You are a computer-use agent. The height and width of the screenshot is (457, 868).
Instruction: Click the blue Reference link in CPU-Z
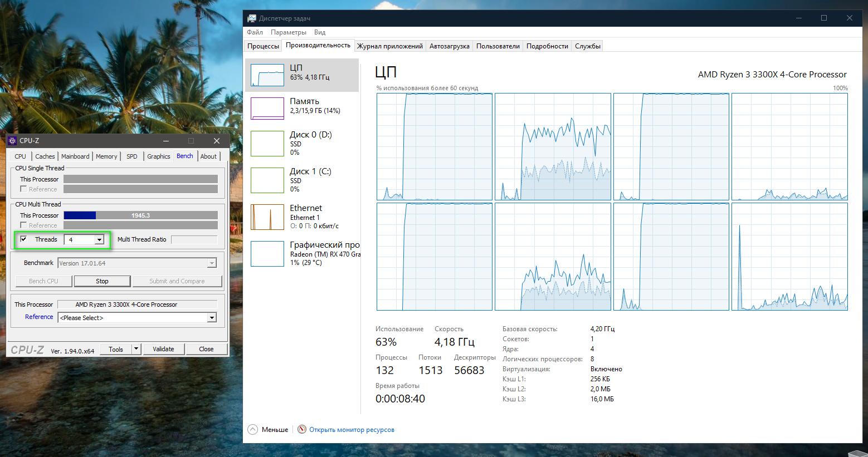click(39, 317)
